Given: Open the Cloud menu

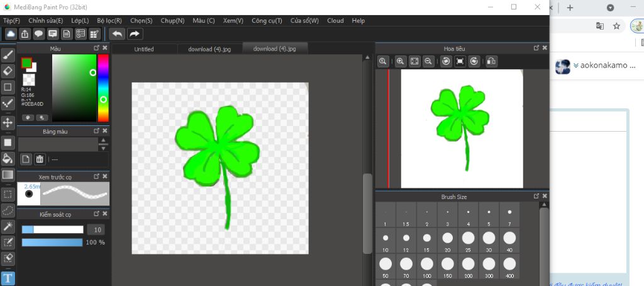Looking at the screenshot, I should [x=335, y=21].
